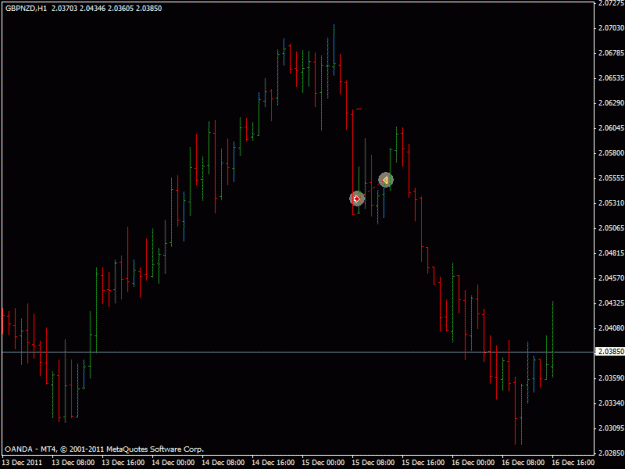Click the red sell trade marker icon
This screenshot has width=625, height=469.
click(357, 198)
